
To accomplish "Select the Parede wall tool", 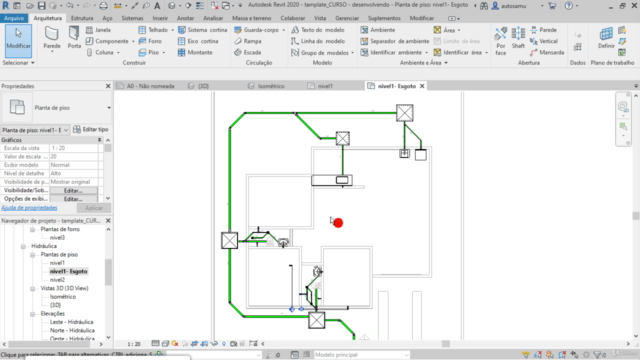I will (52, 39).
